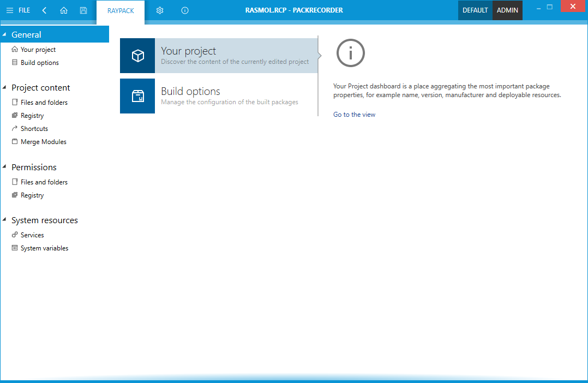Click the info circle icon in toolbar
The height and width of the screenshot is (383, 588).
(x=185, y=10)
